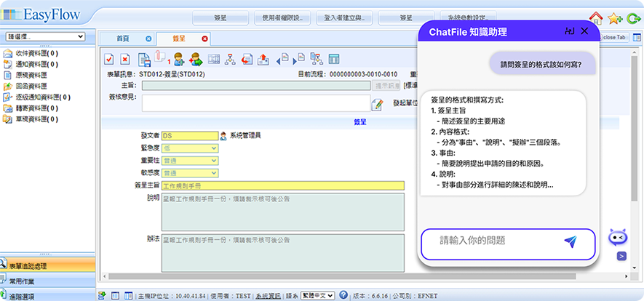644x301 pixels.
Task: Click the home icon at top right
Action: [595, 18]
